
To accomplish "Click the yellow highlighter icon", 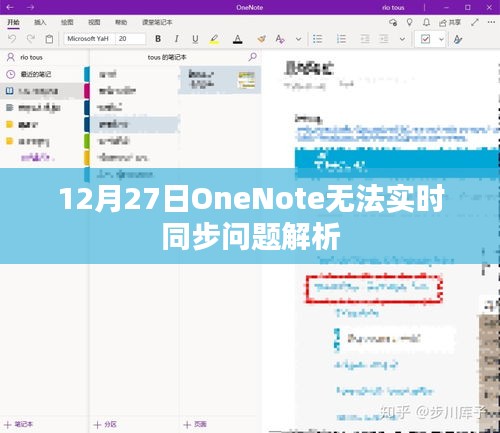I will point(214,39).
